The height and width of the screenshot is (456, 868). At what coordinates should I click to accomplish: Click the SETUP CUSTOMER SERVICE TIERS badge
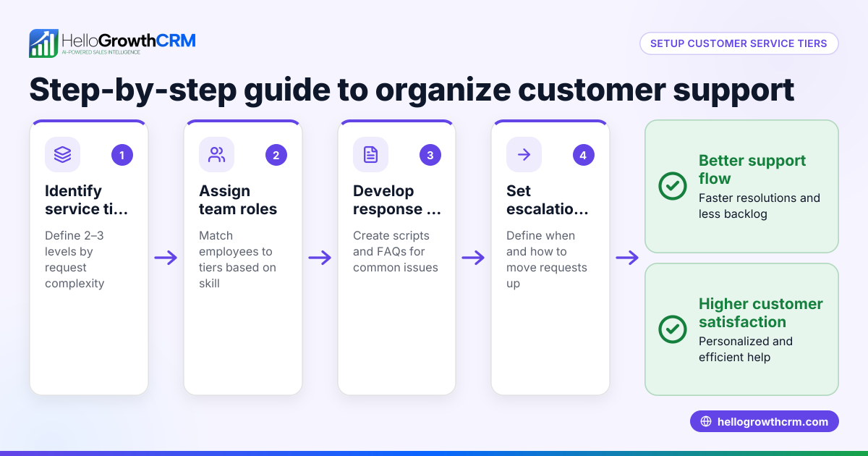(x=739, y=43)
